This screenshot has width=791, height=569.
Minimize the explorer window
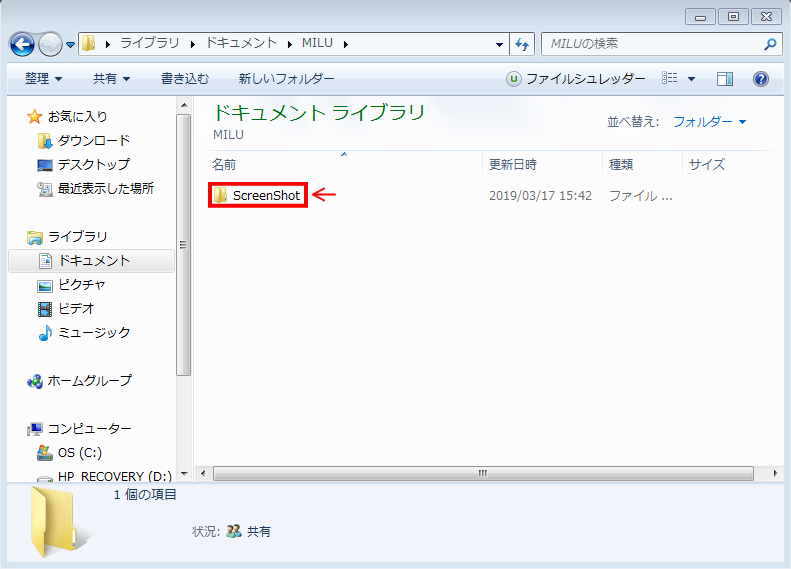[700, 17]
